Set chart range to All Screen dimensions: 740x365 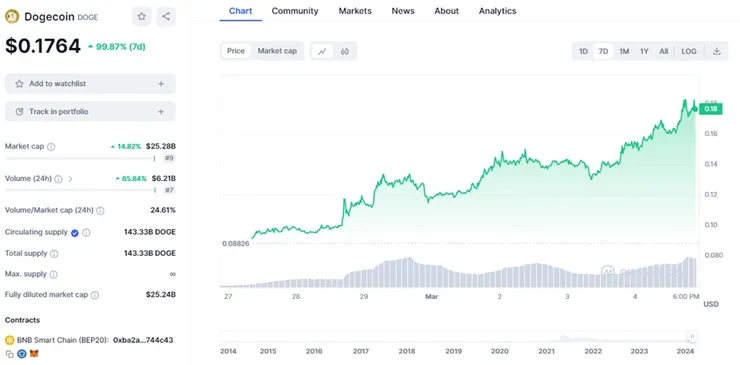pos(664,51)
